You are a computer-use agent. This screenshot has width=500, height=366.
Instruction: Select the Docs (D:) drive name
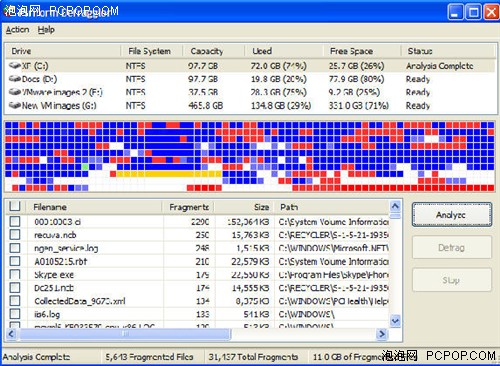[x=39, y=79]
